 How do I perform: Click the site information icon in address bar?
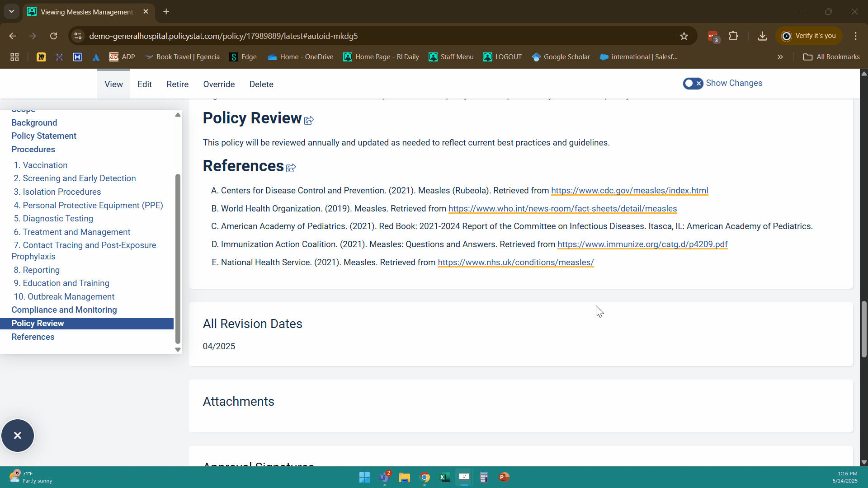click(78, 36)
